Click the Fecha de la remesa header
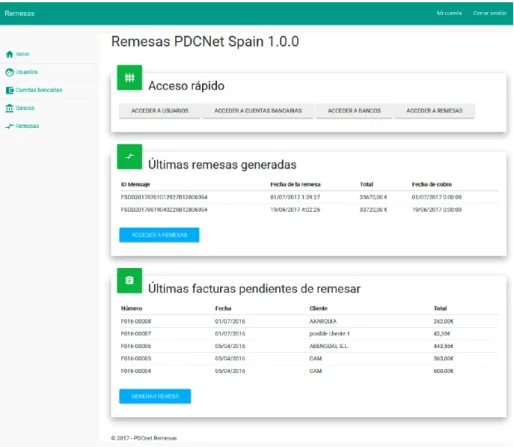The height and width of the screenshot is (447, 514). pos(295,184)
